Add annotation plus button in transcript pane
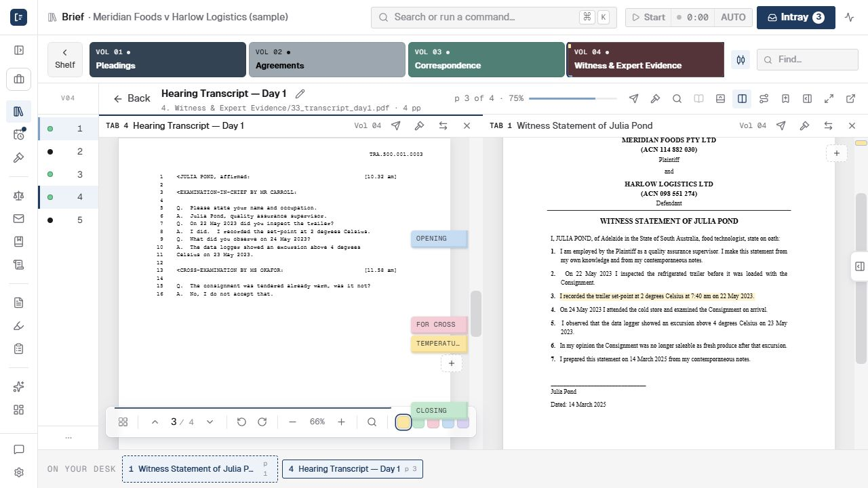This screenshot has width=868, height=488. click(x=451, y=363)
